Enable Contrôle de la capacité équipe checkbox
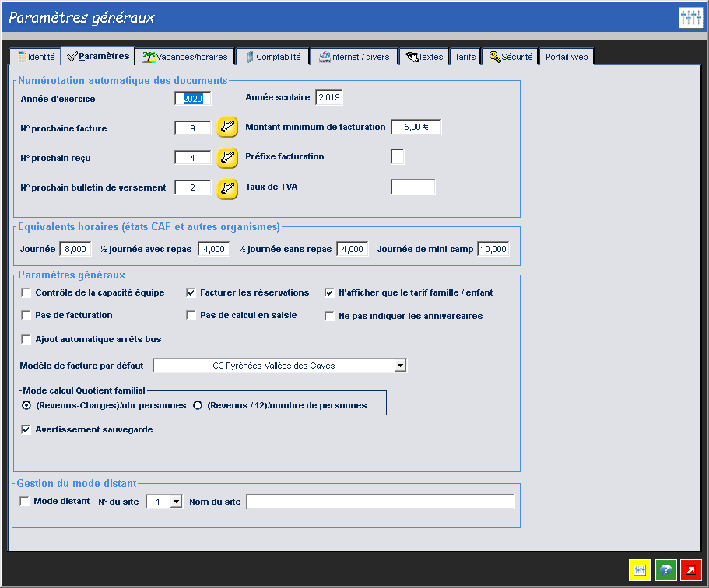The width and height of the screenshot is (709, 588). tap(26, 293)
